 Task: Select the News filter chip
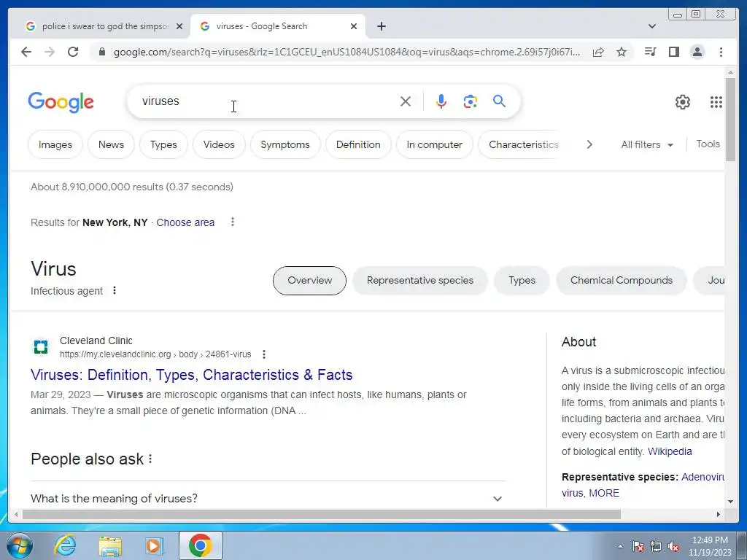pyautogui.click(x=111, y=144)
